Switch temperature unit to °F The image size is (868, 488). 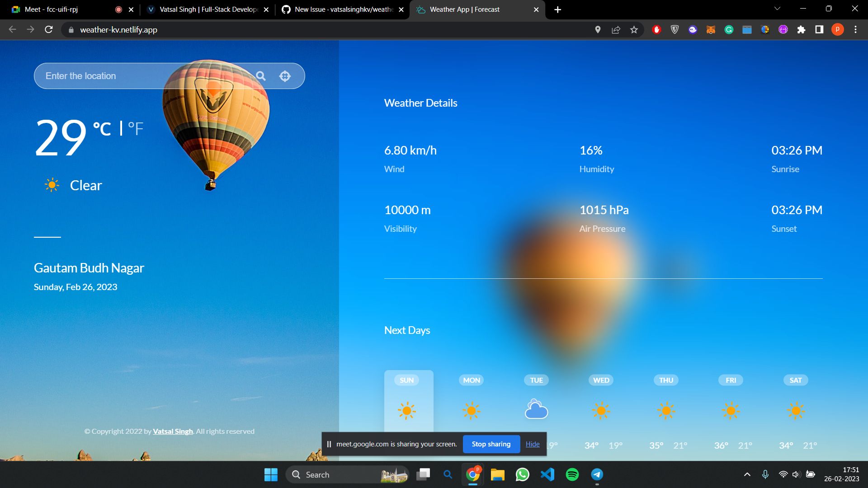point(136,129)
